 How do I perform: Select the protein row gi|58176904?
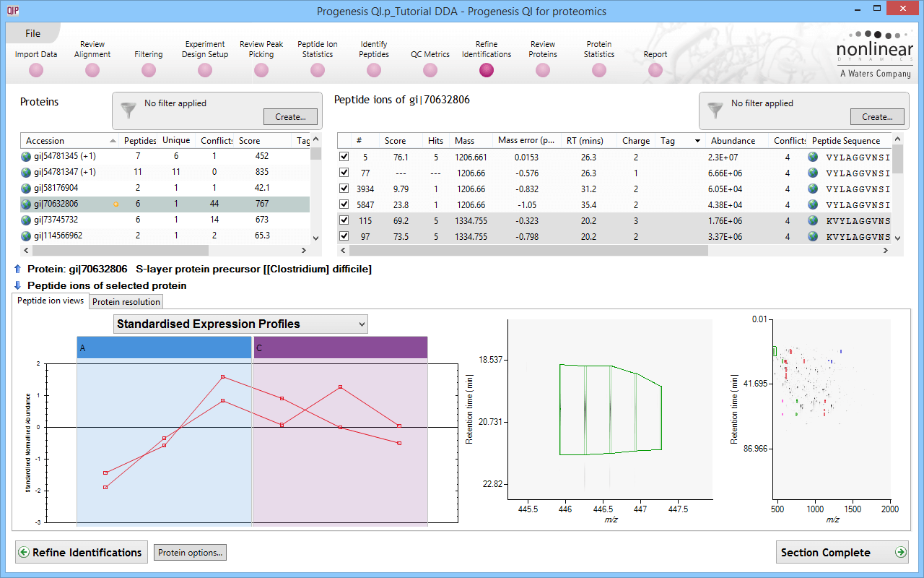(x=165, y=188)
